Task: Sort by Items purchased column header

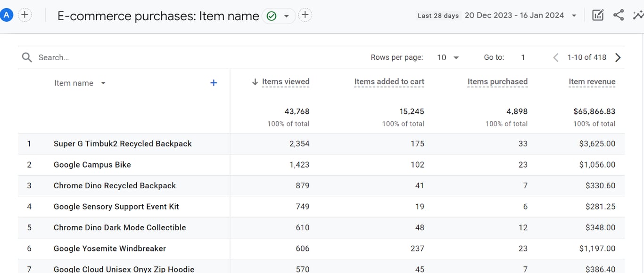Action: 497,82
